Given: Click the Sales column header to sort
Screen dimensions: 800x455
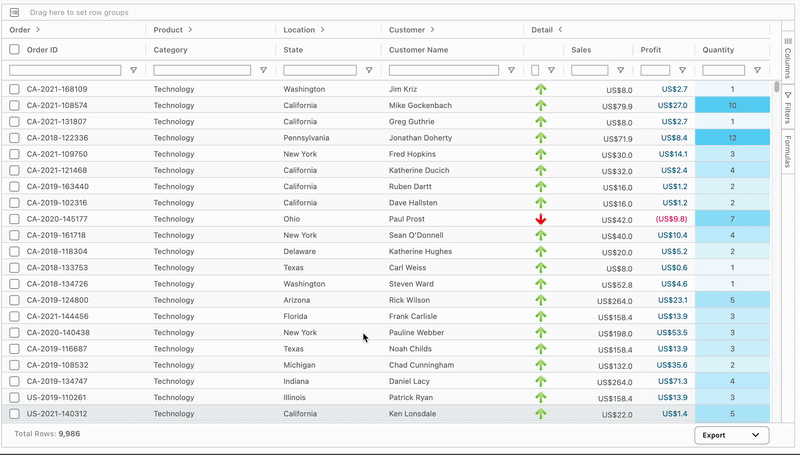Looking at the screenshot, I should (580, 49).
